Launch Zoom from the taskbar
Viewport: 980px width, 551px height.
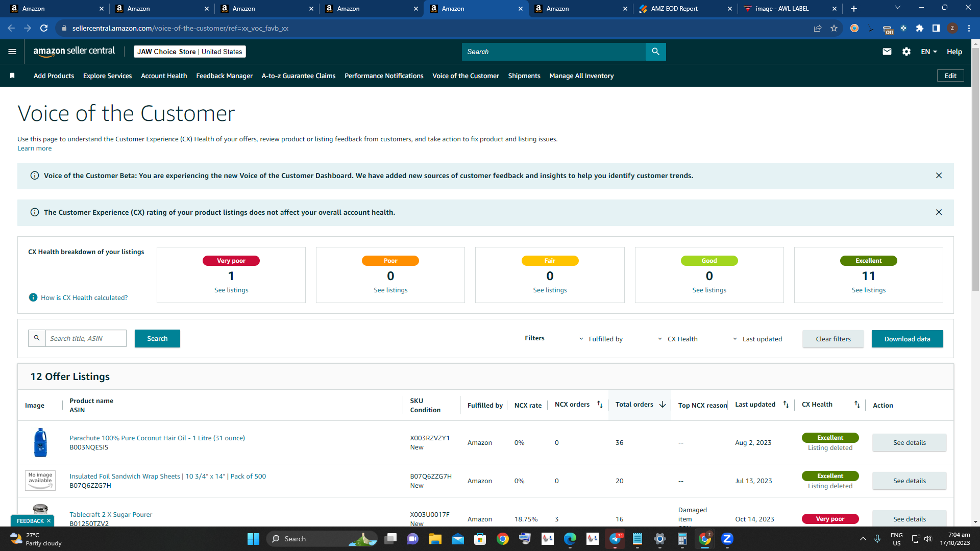point(727,539)
